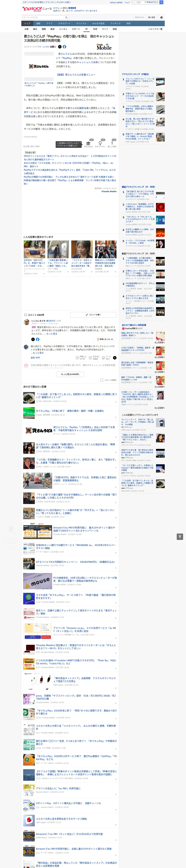Open ヘルプ link in top bar
The image size is (186, 868).
[x=127, y=2]
